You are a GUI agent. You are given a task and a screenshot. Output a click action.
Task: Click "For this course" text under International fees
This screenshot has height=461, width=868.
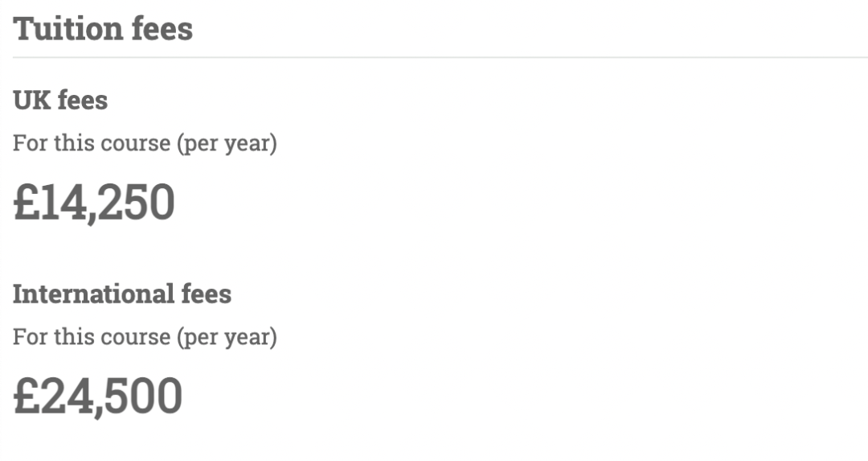point(92,337)
